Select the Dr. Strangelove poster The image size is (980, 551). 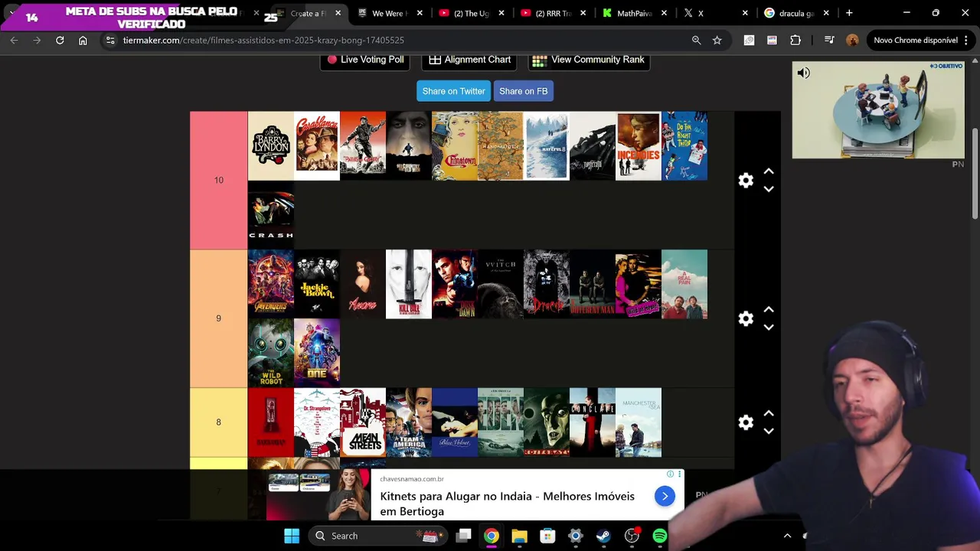click(x=317, y=422)
